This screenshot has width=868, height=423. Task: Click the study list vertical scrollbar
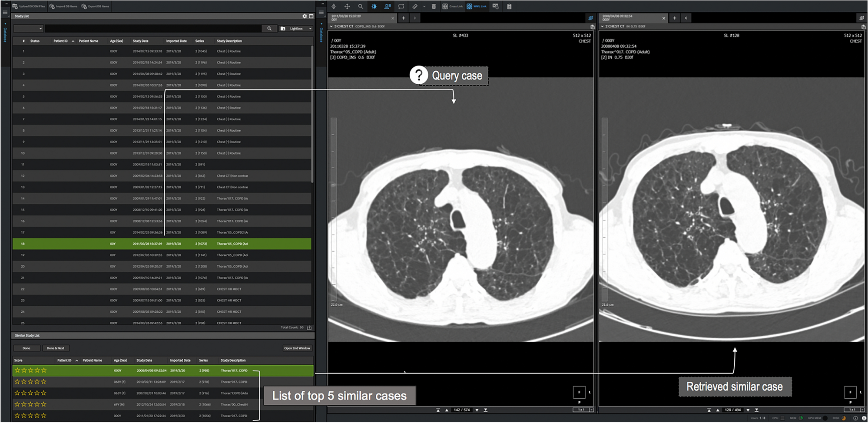(x=312, y=113)
